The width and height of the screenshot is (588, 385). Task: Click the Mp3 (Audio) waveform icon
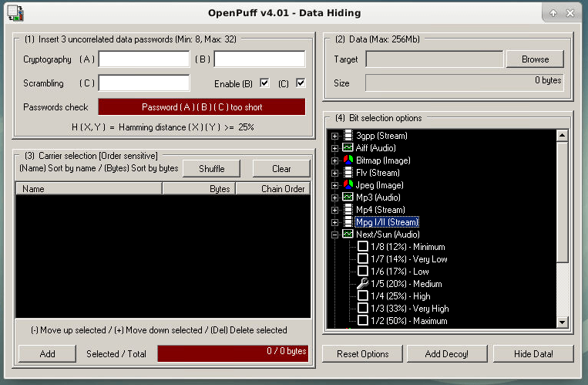pos(348,198)
